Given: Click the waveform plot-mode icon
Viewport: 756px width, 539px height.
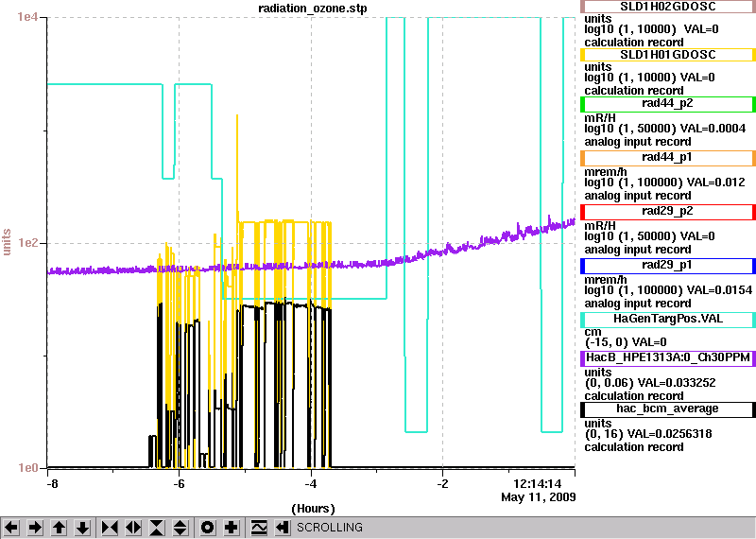Looking at the screenshot, I should point(259,528).
